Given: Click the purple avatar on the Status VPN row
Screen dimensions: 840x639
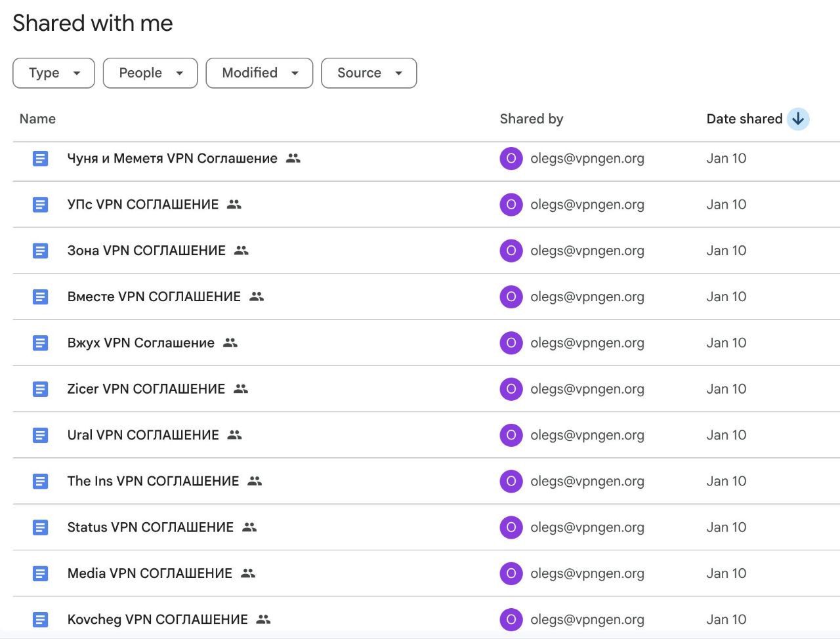Looking at the screenshot, I should pyautogui.click(x=511, y=527).
